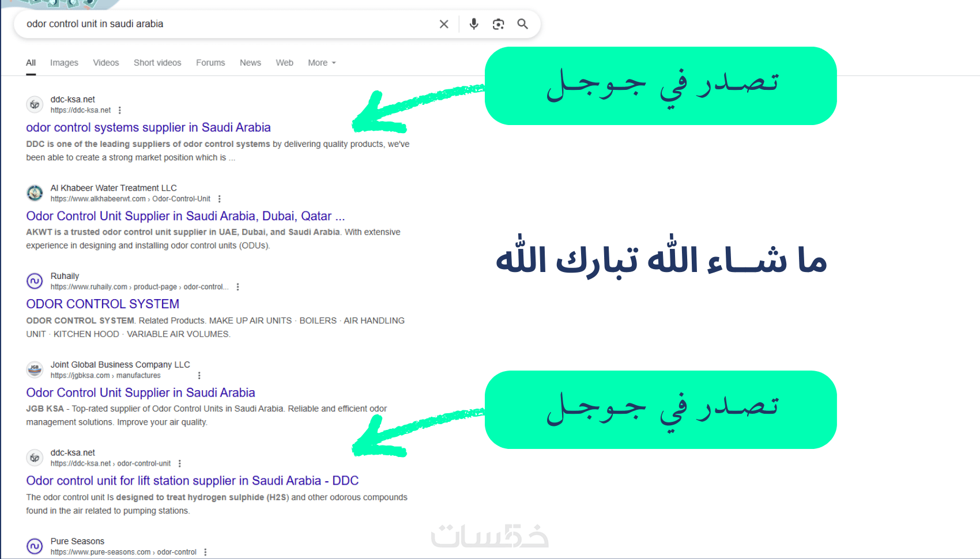Open 'Odor Control Unit Supplier in Saudi Arabia, Dubai, Qatar' link
This screenshot has width=980, height=559.
point(186,216)
